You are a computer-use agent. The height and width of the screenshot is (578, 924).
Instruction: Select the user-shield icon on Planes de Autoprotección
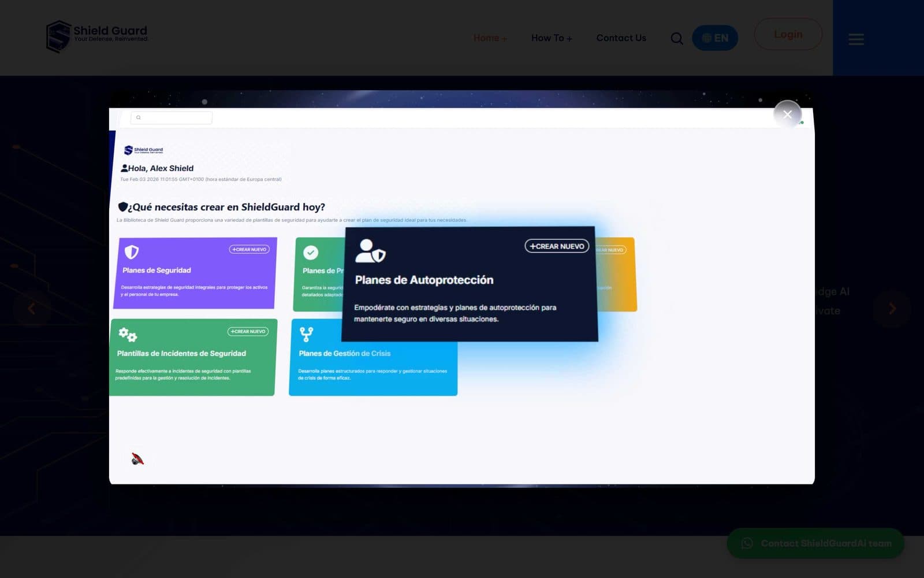click(x=370, y=251)
